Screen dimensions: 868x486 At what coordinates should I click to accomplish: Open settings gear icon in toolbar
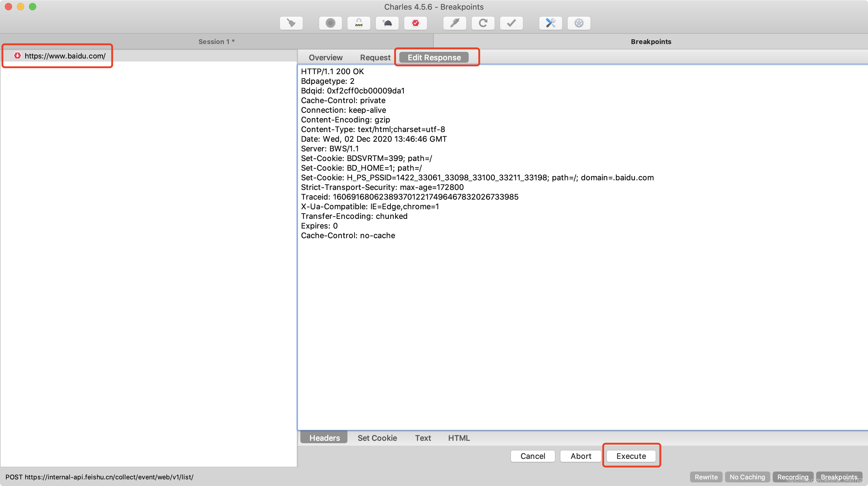(x=578, y=23)
